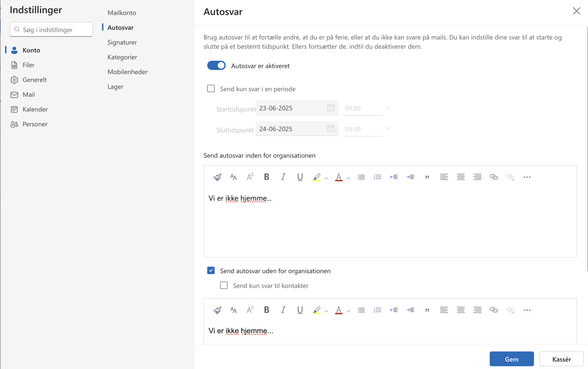588x369 pixels.
Task: Toggle underline in internal reply editor
Action: pos(300,177)
